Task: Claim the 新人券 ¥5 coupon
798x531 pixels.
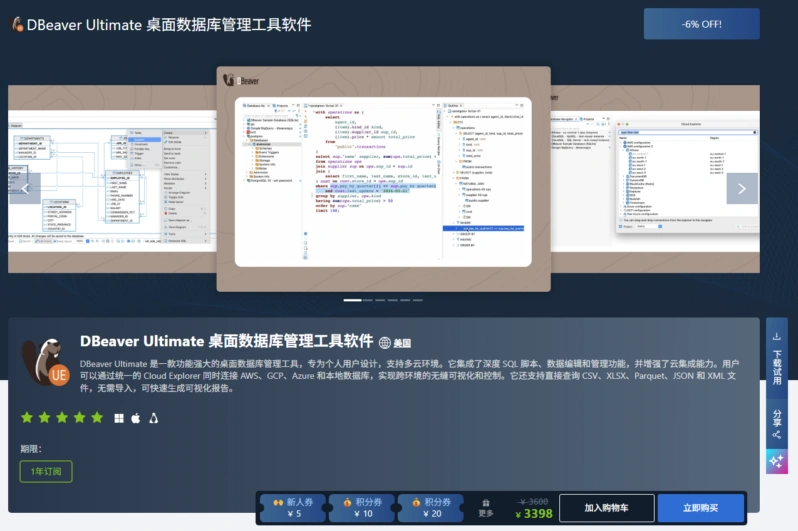Action: (293, 508)
